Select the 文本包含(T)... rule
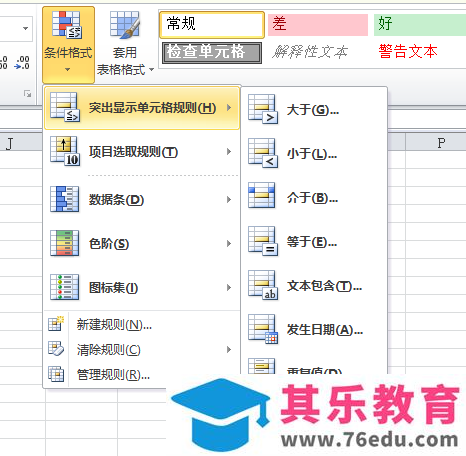 coord(314,286)
